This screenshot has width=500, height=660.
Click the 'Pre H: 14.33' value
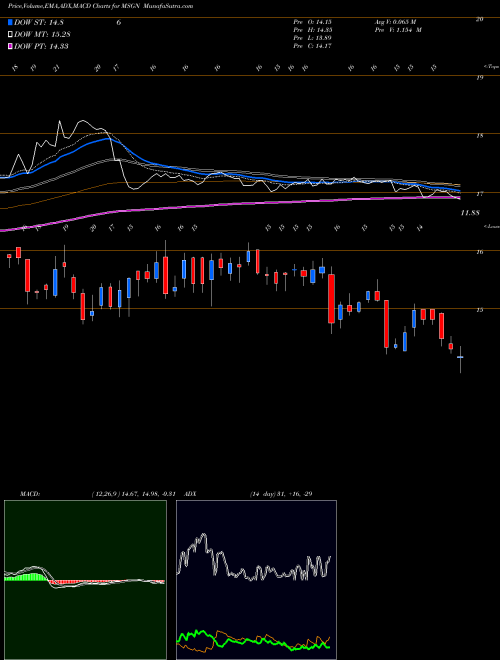[313, 30]
